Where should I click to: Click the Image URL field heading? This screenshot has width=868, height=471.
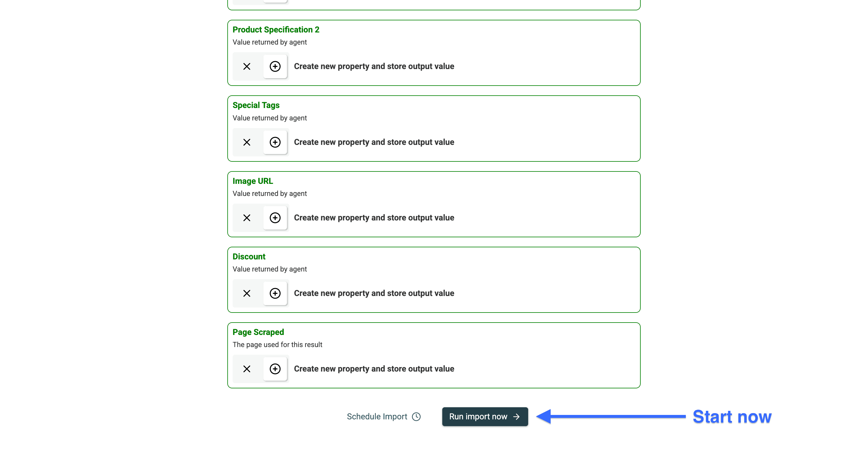pos(252,181)
